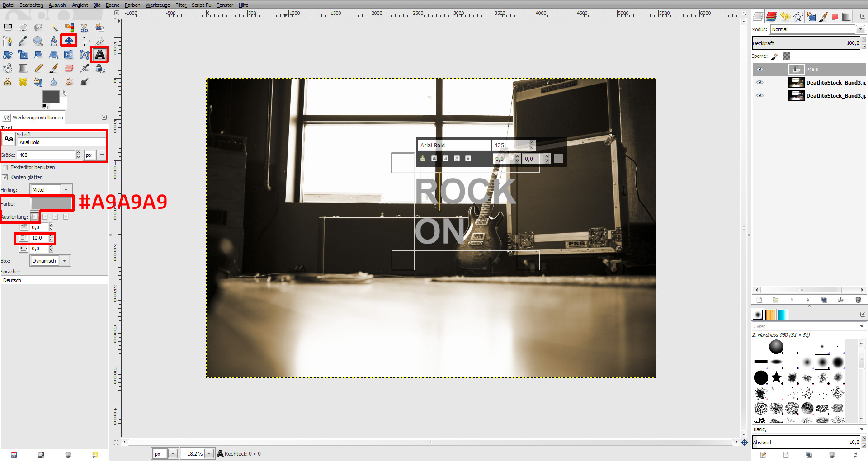Select the Text tool
Screen dimensions: 868x461
coord(99,54)
